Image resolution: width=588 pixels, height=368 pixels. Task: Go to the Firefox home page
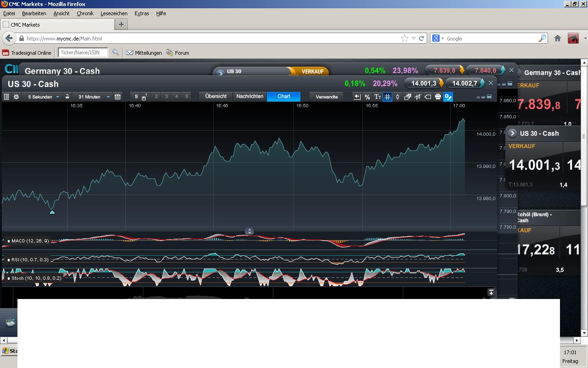[x=558, y=39]
